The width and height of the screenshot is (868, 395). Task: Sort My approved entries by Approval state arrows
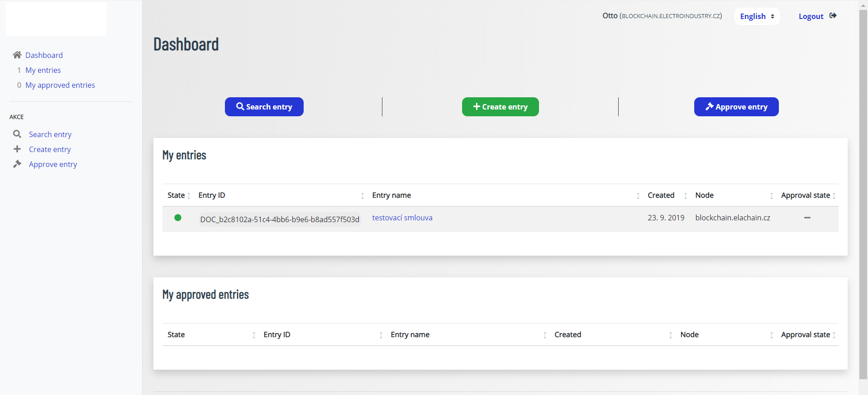pos(834,335)
